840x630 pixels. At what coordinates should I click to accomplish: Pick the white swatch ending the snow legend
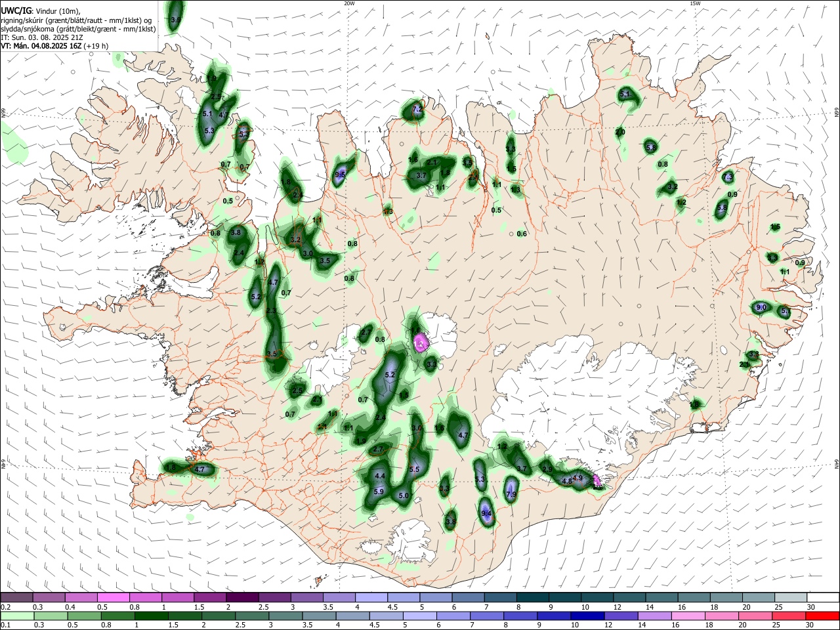point(822,597)
